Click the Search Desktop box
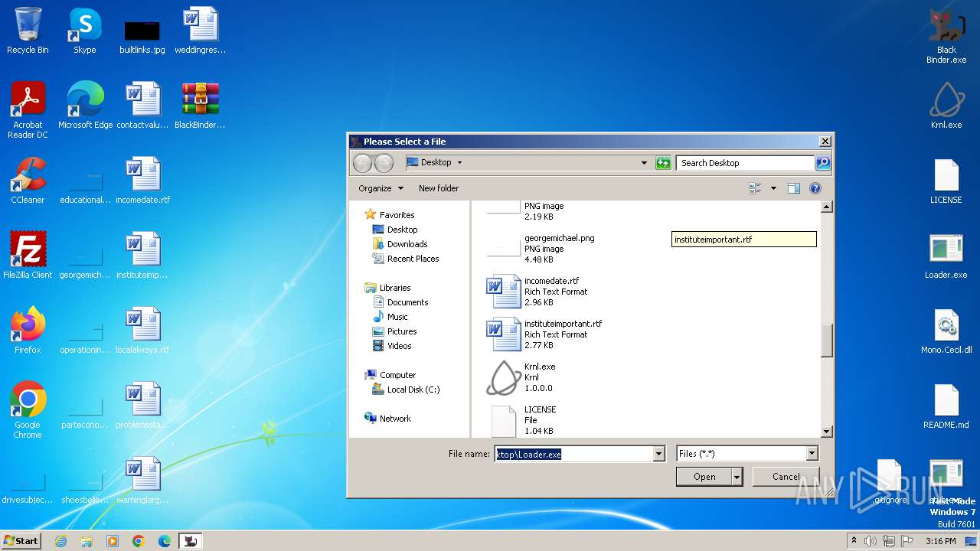The width and height of the screenshot is (980, 551). pyautogui.click(x=745, y=162)
